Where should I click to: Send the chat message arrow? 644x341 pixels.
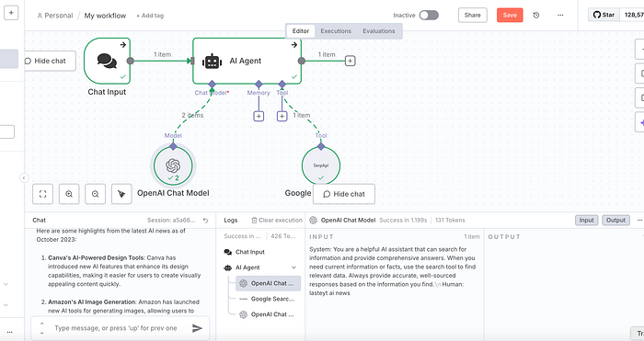197,328
